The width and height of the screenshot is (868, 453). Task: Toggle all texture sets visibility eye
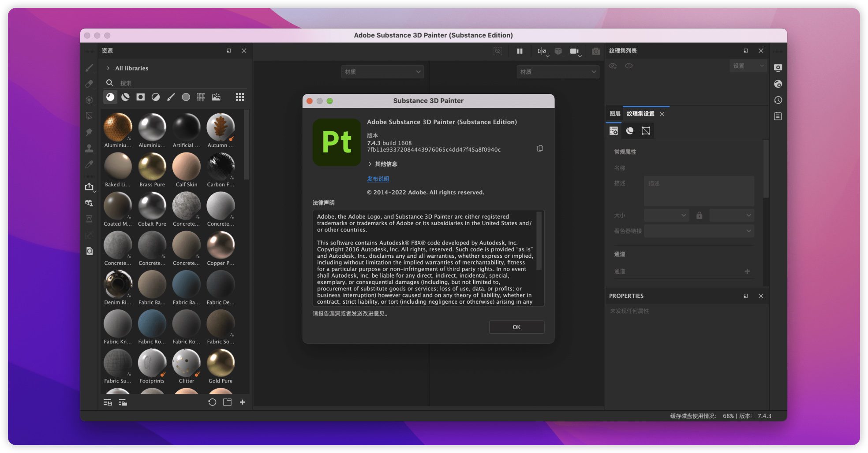613,66
